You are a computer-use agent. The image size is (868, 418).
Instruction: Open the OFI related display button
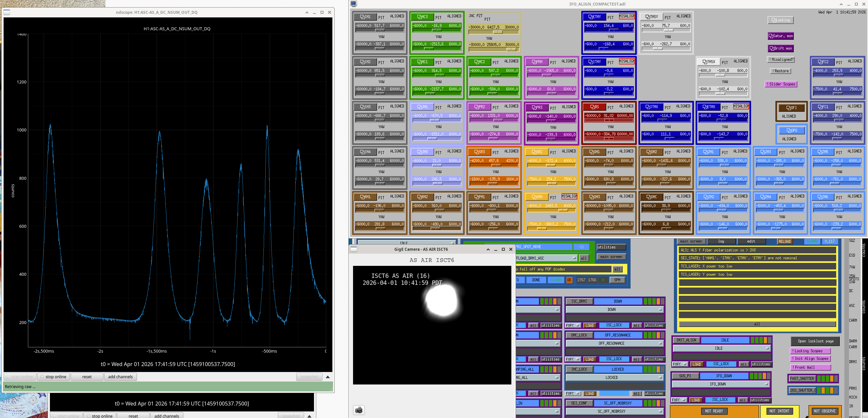point(791,108)
